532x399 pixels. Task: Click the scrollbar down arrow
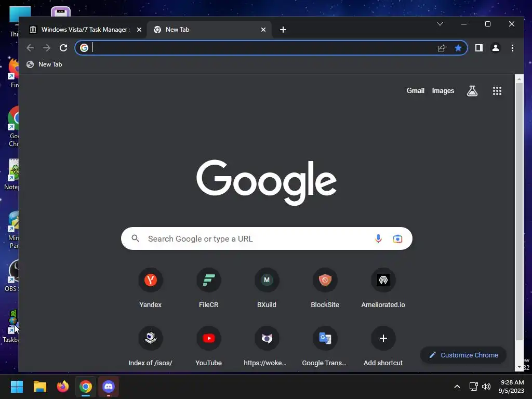click(x=519, y=367)
